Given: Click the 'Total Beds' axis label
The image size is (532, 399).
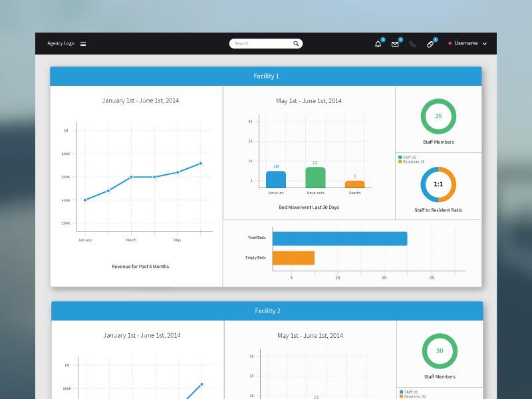Looking at the screenshot, I should tap(257, 237).
